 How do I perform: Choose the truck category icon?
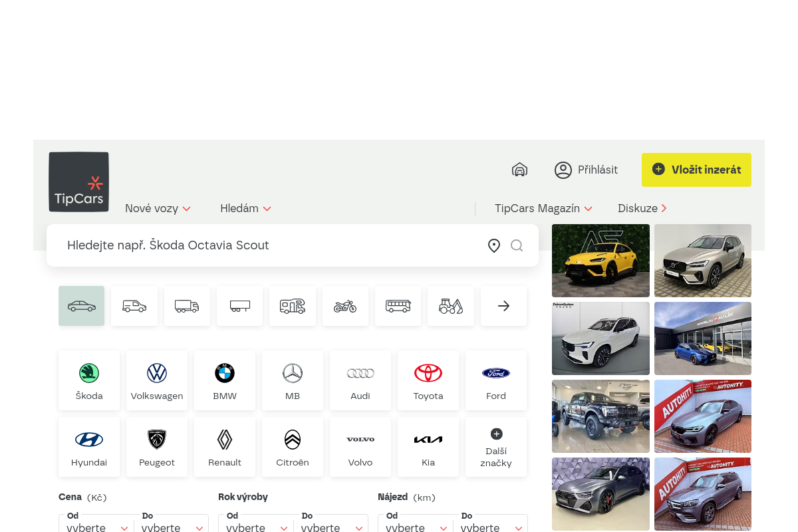187,305
